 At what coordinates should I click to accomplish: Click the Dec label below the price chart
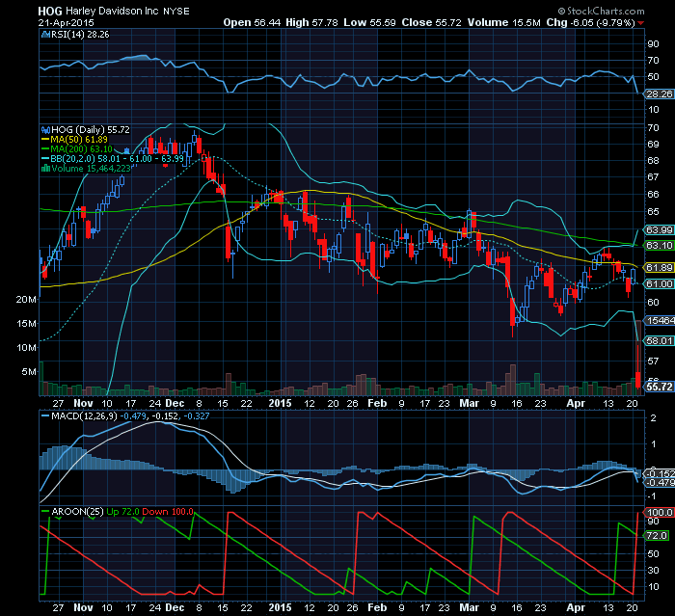click(175, 403)
